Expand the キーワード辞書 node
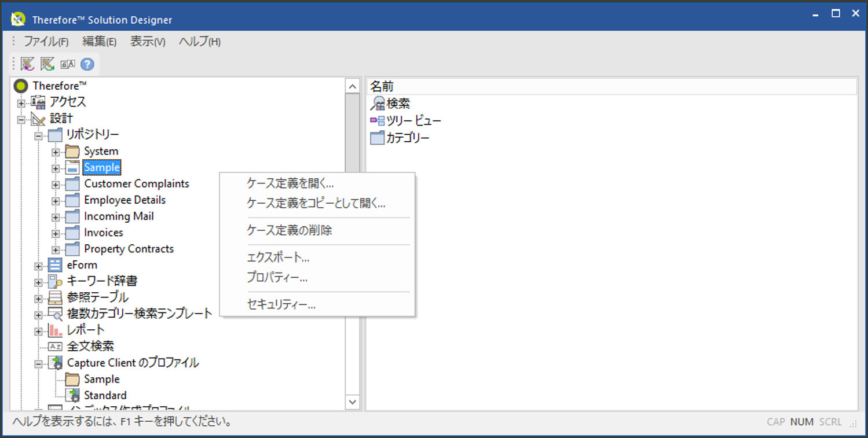The image size is (868, 438). pos(38,282)
